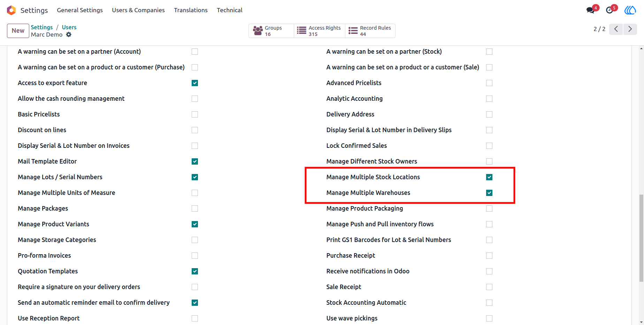The image size is (644, 325).
Task: Open the conversations messages icon
Action: (x=590, y=10)
